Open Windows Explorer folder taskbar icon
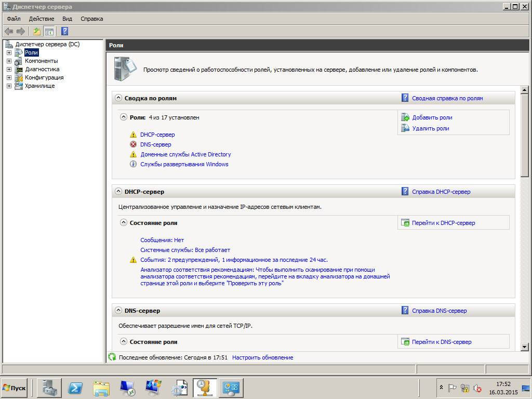The height and width of the screenshot is (399, 532). tap(101, 388)
